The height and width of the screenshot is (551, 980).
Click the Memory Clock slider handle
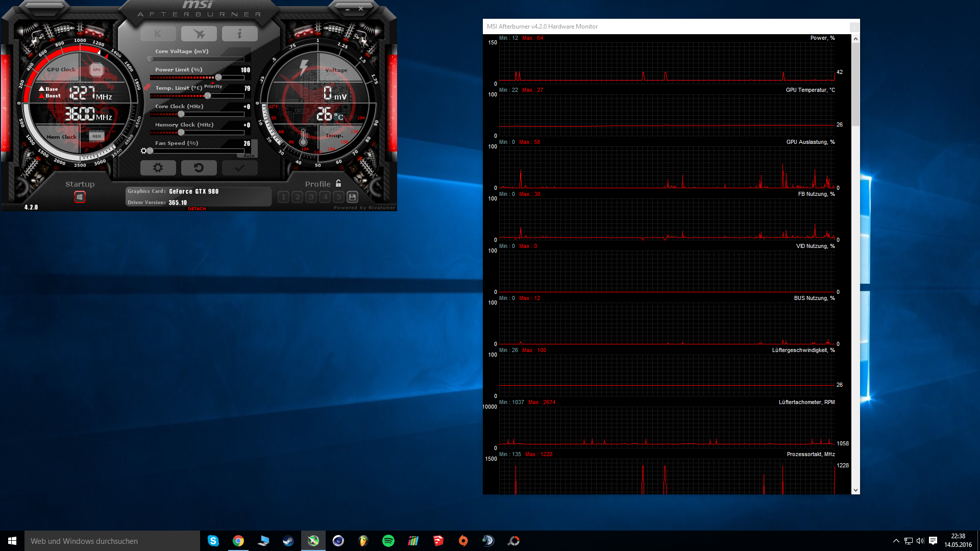point(181,133)
